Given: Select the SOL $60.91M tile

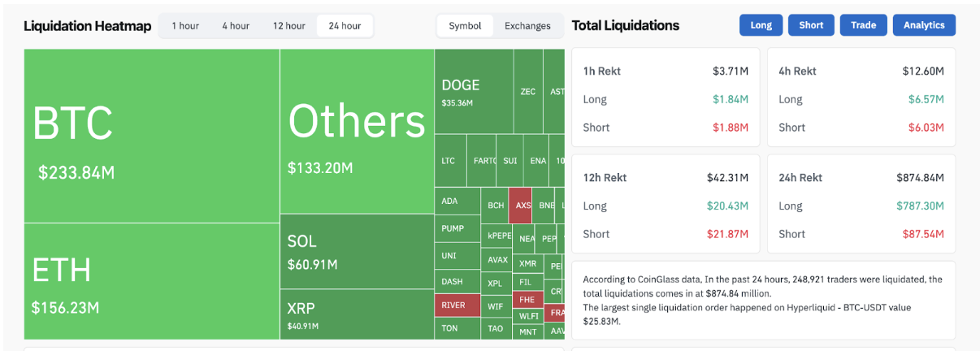Looking at the screenshot, I should 357,251.
